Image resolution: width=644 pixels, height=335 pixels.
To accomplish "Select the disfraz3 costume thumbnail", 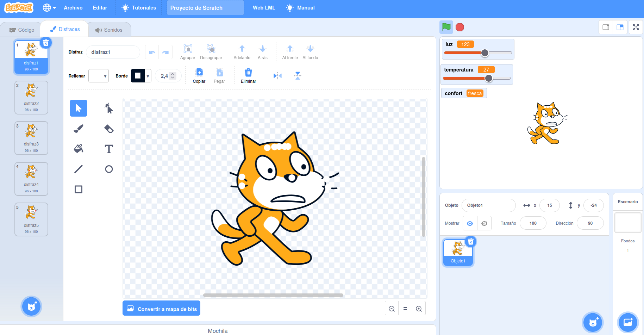I will pos(31,138).
